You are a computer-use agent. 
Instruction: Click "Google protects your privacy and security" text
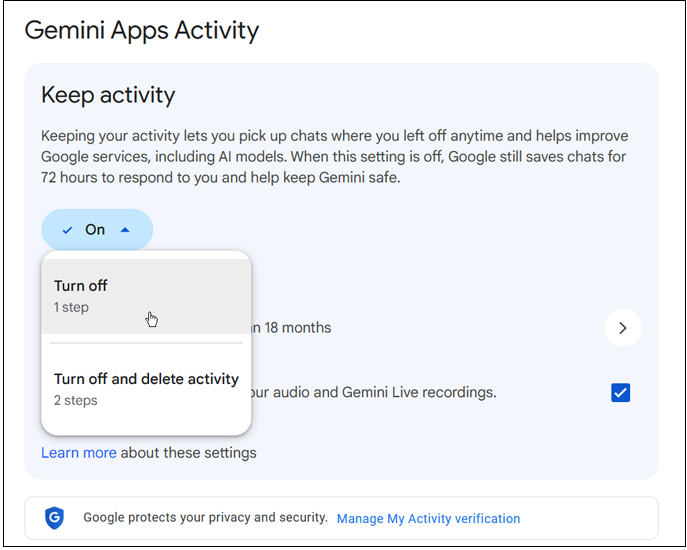coord(205,518)
